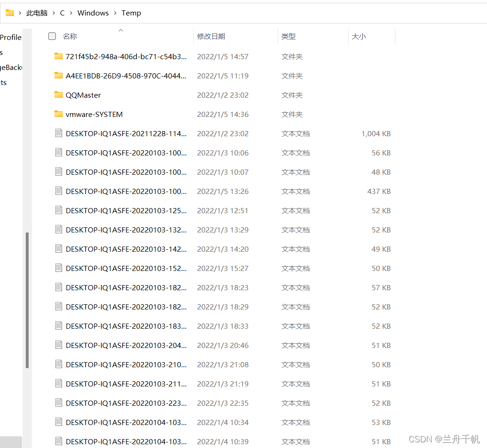The image size is (487, 448).
Task: Click the document icon of the 48 KB file
Action: click(x=59, y=172)
